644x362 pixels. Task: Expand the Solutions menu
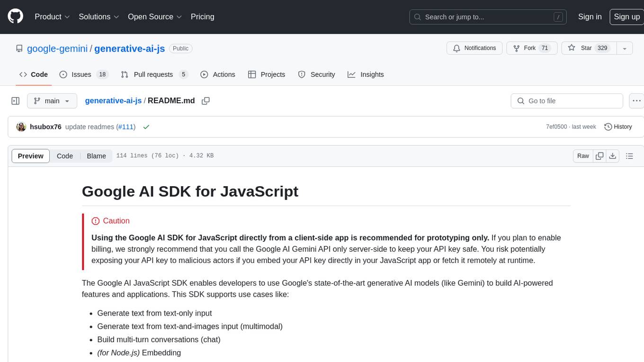99,17
